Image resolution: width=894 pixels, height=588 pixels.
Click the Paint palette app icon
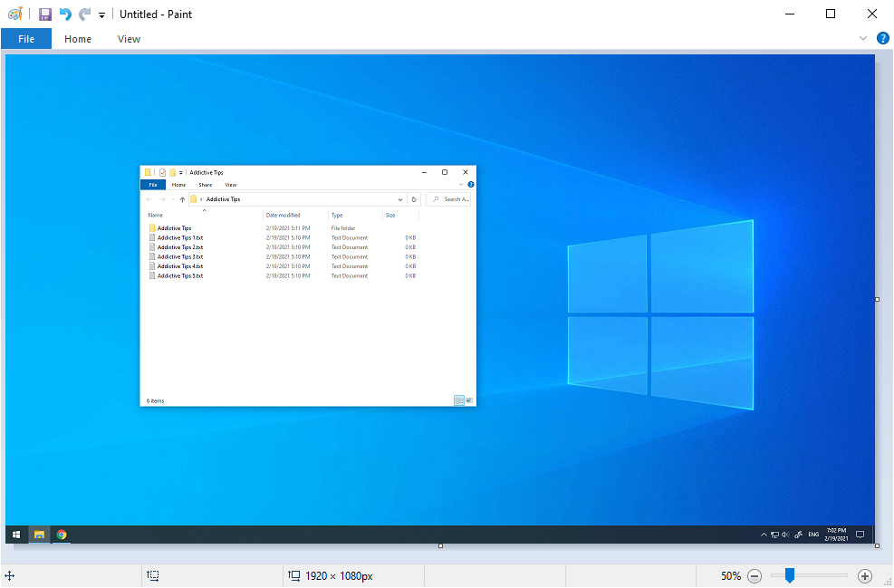pos(15,14)
